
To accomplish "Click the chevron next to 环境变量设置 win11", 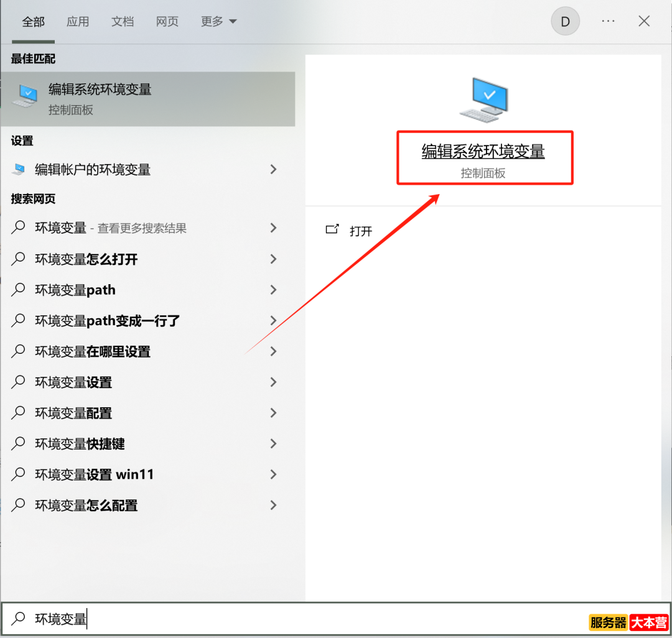I will (x=273, y=474).
